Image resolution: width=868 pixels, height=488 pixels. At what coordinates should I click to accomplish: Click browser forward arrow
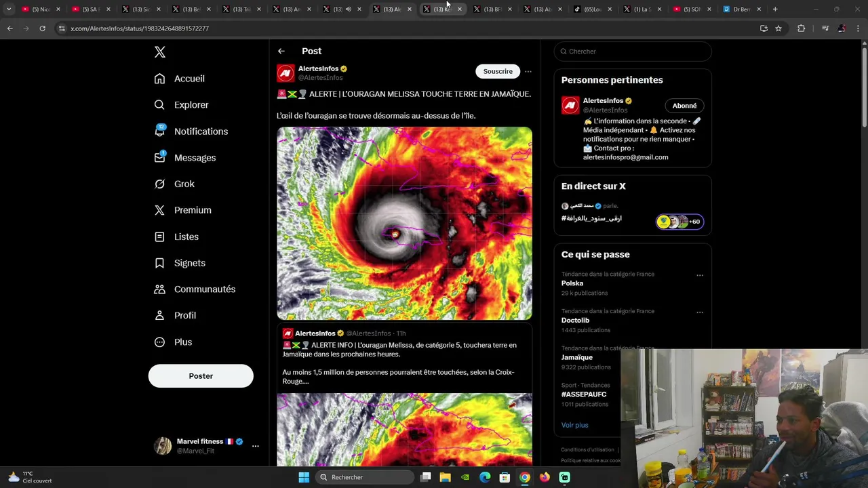click(x=26, y=28)
